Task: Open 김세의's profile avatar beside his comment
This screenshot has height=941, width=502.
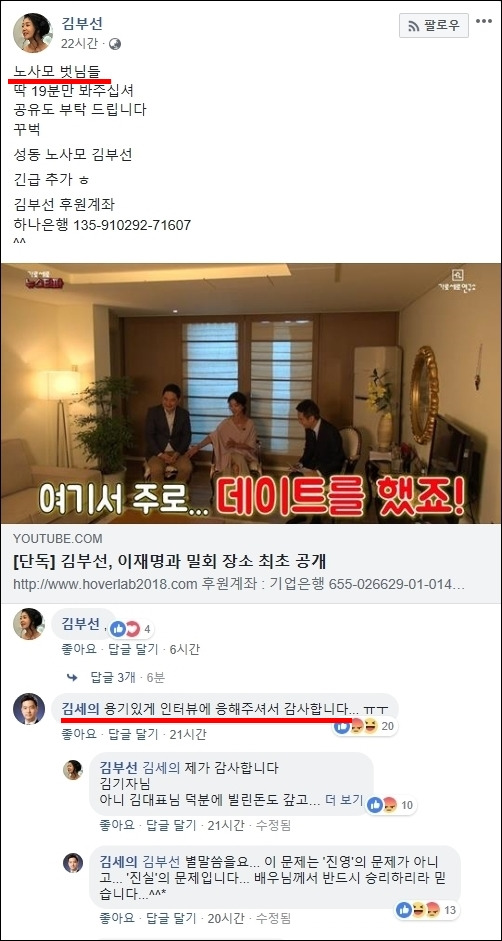Action: (x=29, y=709)
